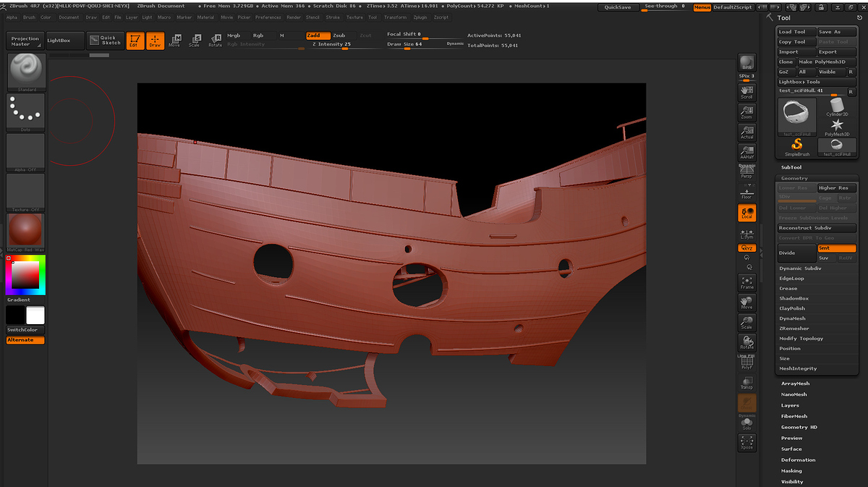Expand the Deformation section

click(799, 460)
